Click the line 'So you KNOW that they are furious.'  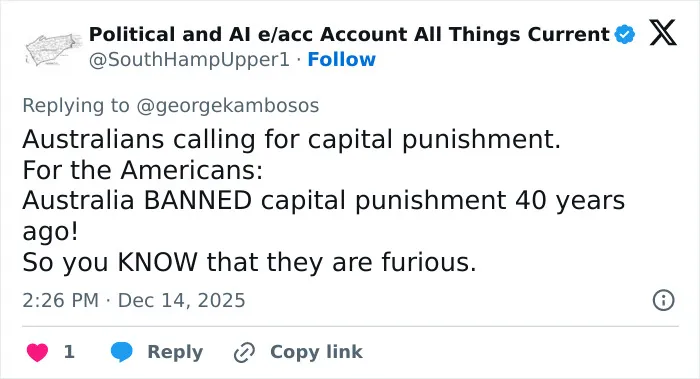pos(250,262)
